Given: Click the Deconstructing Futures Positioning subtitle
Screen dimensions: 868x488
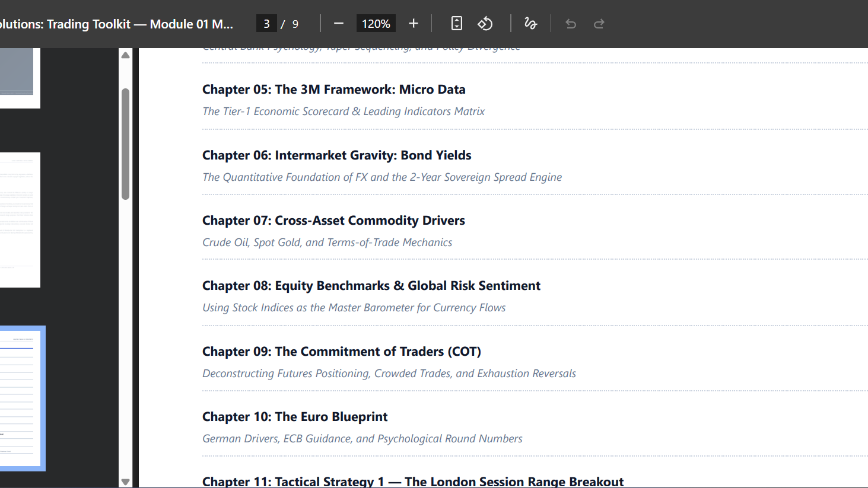Looking at the screenshot, I should click(x=389, y=374).
